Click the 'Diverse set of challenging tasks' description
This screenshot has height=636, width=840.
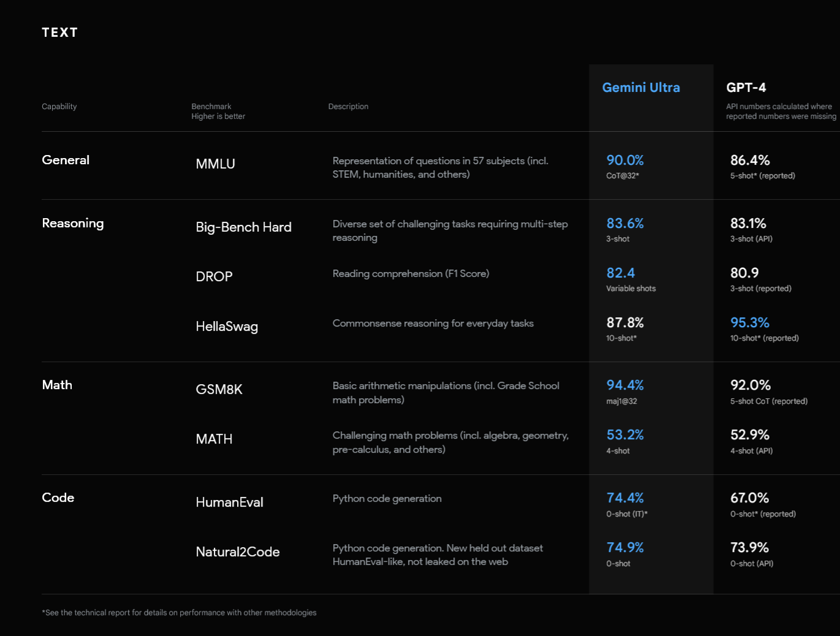pyautogui.click(x=450, y=231)
